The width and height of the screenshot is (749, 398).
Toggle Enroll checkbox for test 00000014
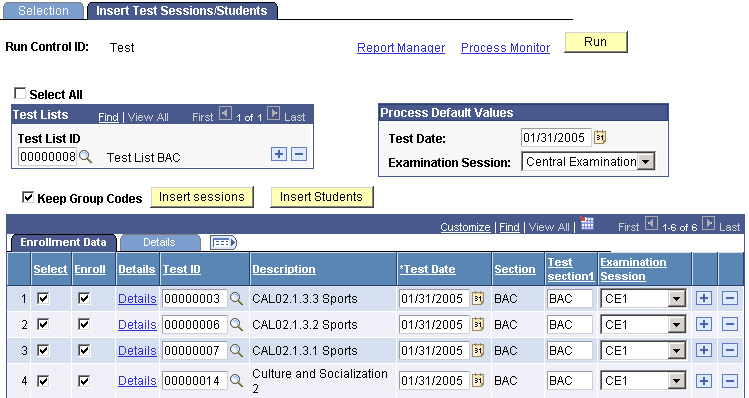(84, 381)
